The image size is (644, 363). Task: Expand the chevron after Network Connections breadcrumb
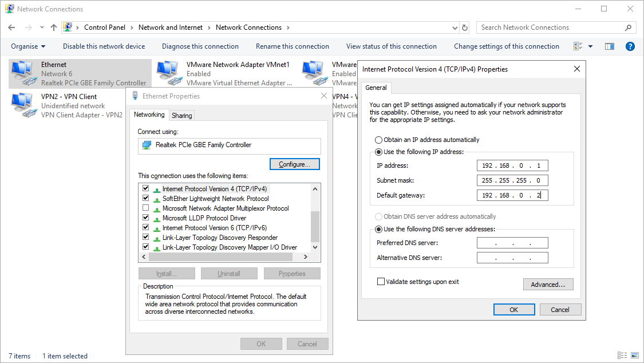tap(288, 27)
